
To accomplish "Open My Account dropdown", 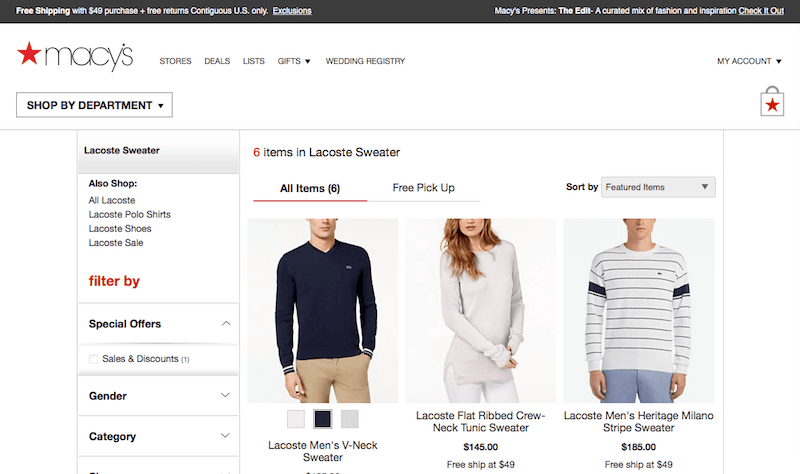I will (x=749, y=61).
